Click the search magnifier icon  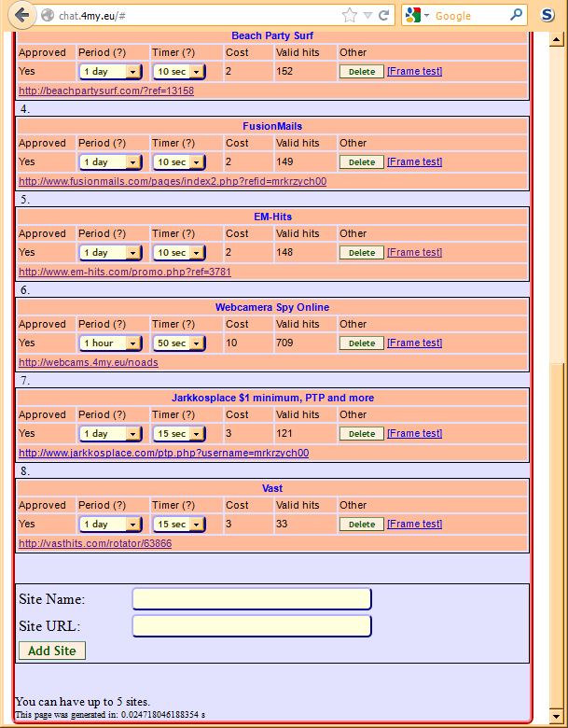pyautogui.click(x=516, y=15)
